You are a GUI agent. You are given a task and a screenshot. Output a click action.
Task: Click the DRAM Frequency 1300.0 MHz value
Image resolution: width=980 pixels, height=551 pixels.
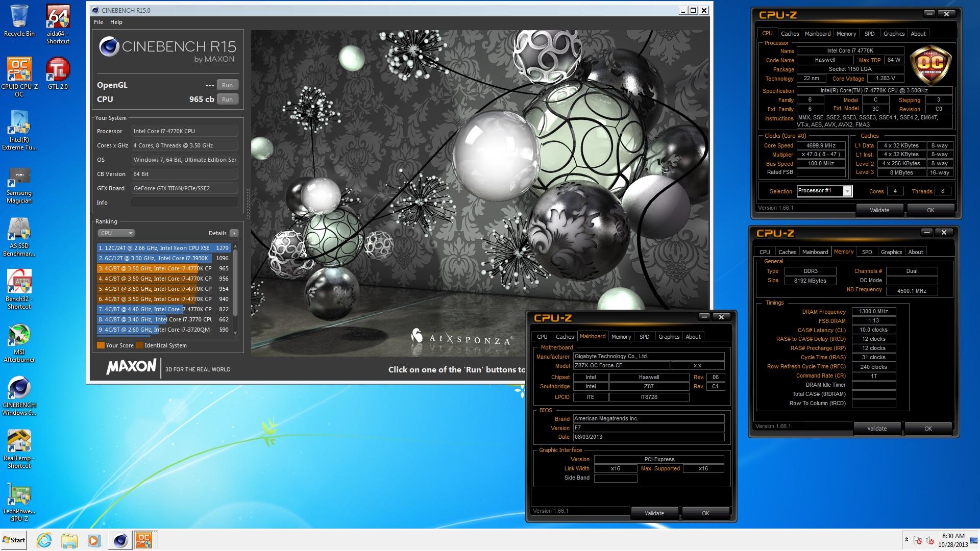click(x=873, y=311)
